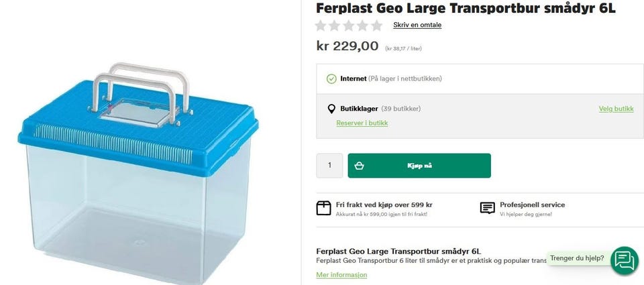Click the "Butikklager (39 butikker)" text
Image resolution: width=644 pixels, height=285 pixels.
click(380, 109)
